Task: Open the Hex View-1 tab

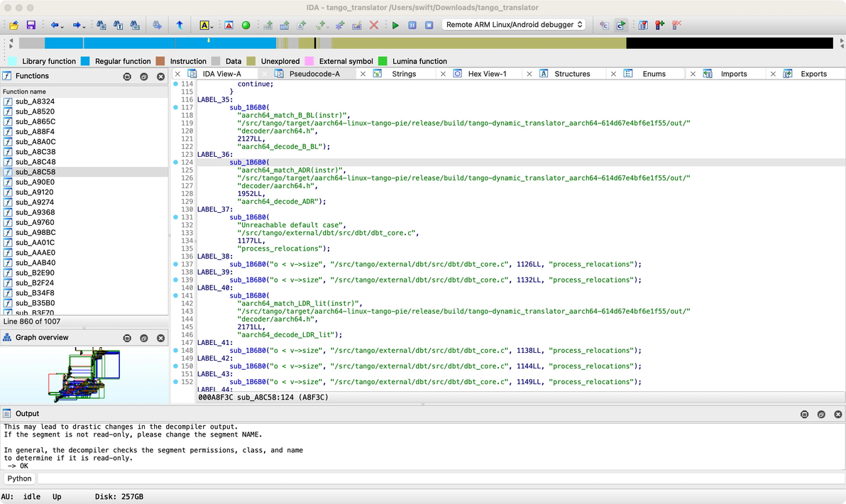Action: (x=487, y=74)
